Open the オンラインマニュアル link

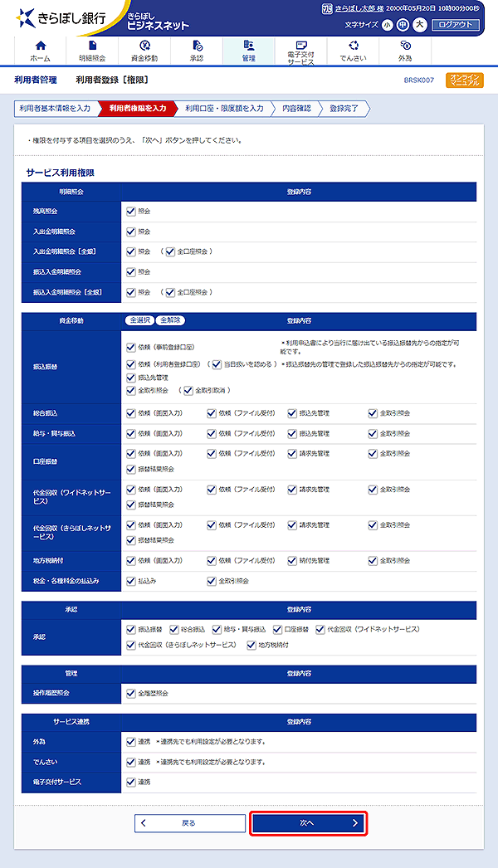[464, 80]
